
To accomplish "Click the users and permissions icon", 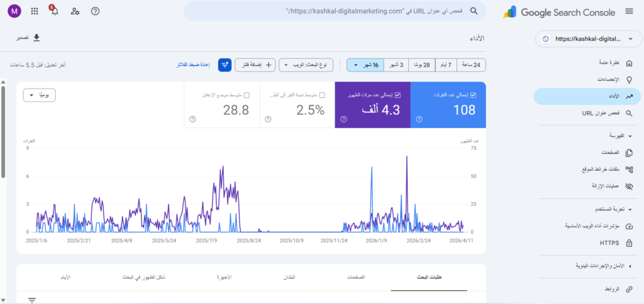I will (x=75, y=11).
